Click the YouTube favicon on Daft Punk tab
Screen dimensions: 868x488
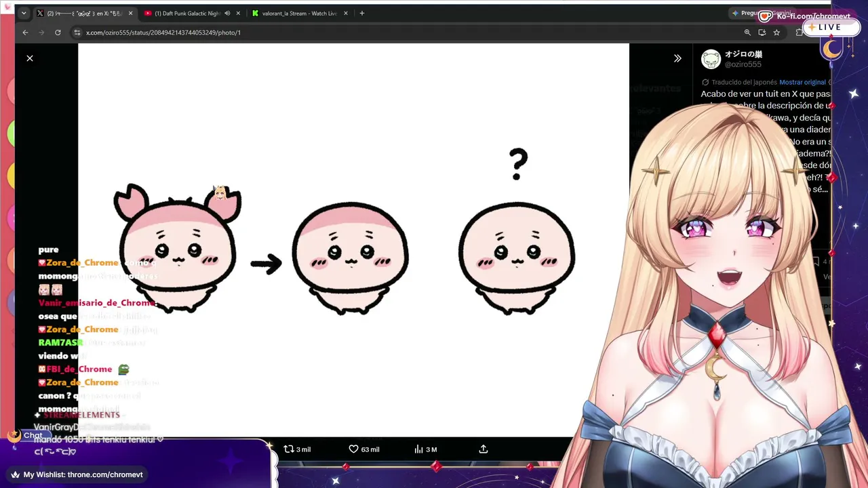148,13
